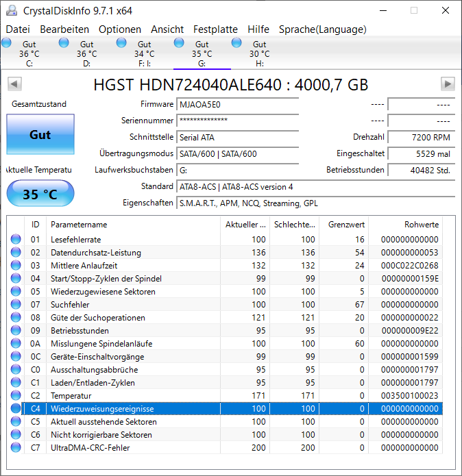Open the Hilfe menu
The height and width of the screenshot is (476, 462).
(258, 29)
